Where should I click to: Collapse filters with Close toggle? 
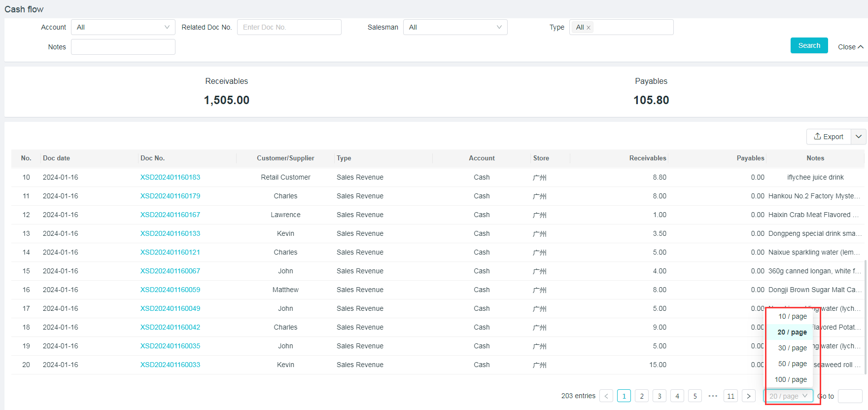[x=850, y=47]
